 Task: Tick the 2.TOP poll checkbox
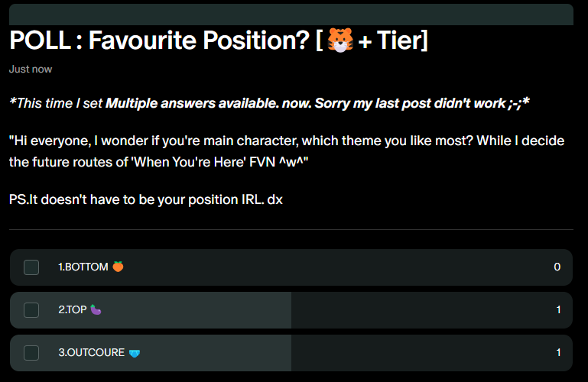pyautogui.click(x=31, y=309)
